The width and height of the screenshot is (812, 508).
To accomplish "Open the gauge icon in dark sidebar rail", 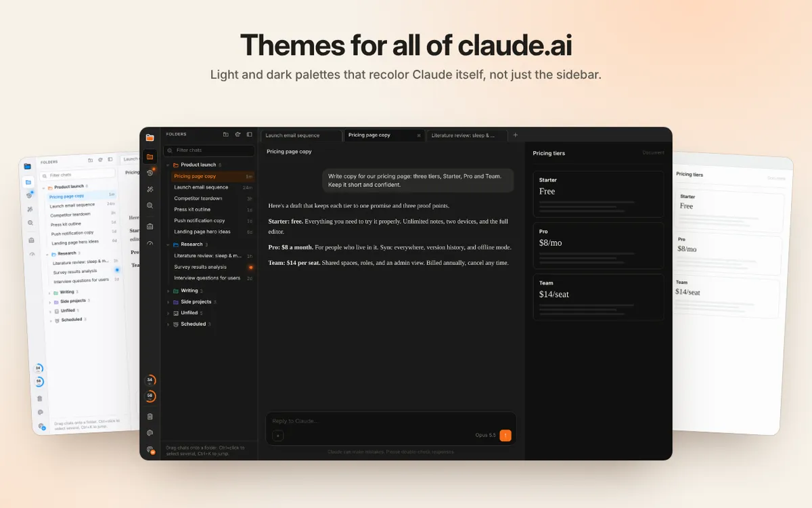I will coord(150,243).
